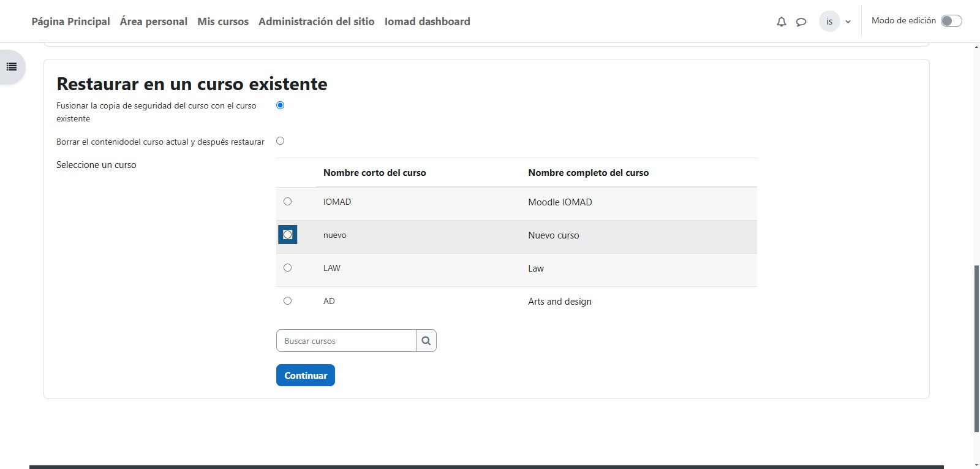Open the messaging speech bubble icon
Viewport: 980px width, 469px height.
click(x=801, y=22)
